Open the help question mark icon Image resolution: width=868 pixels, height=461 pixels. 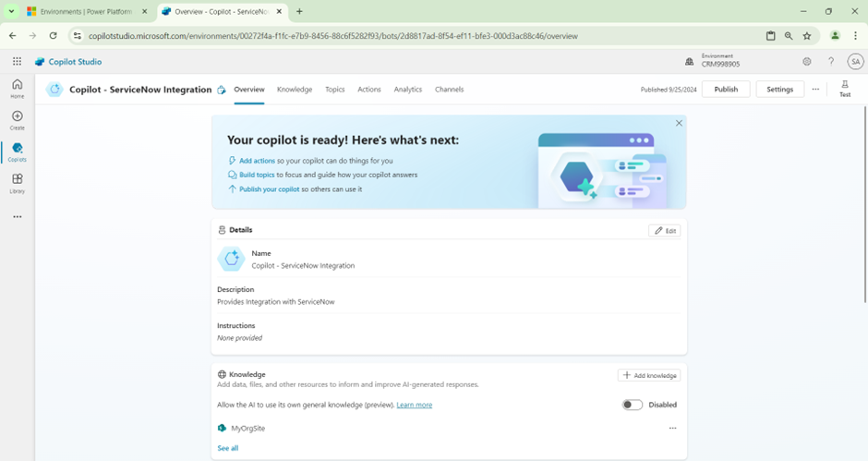831,62
